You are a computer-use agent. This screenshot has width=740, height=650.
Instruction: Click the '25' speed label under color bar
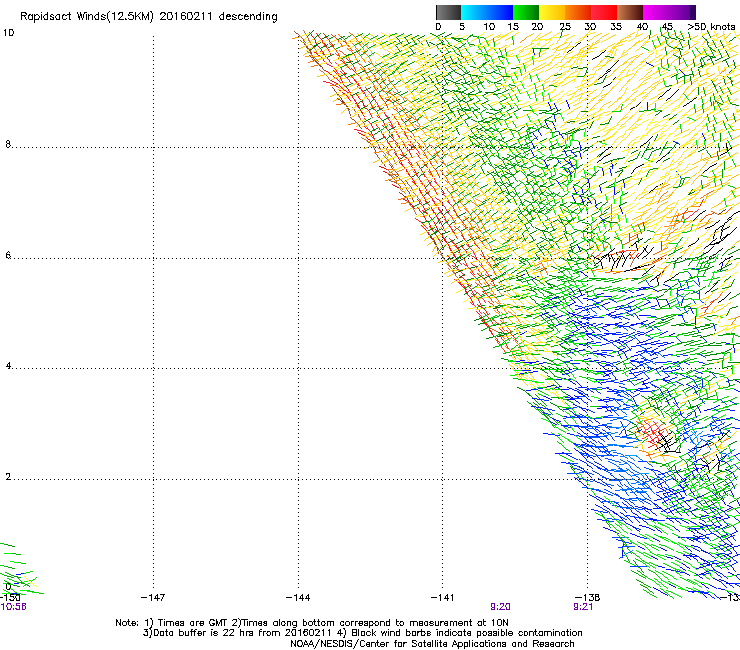coord(565,27)
